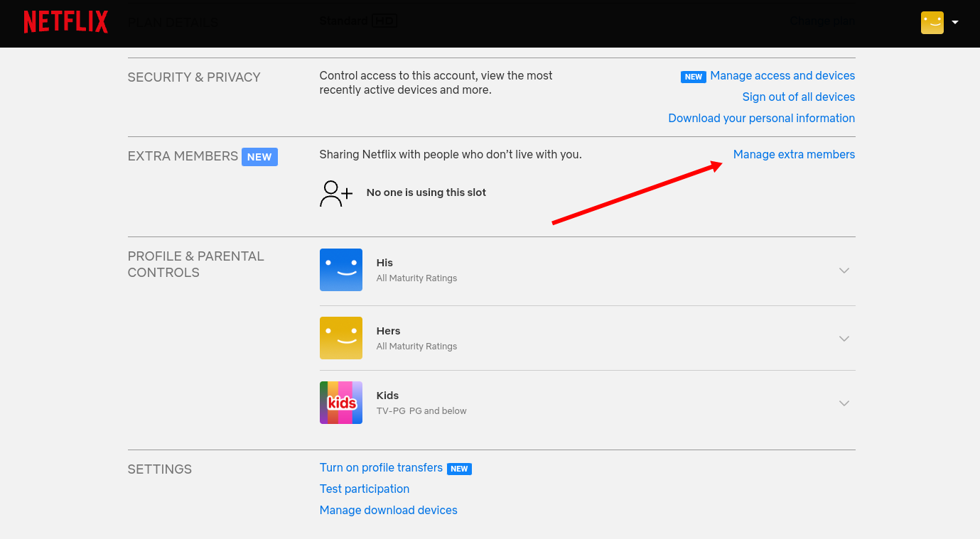This screenshot has width=980, height=539.
Task: Click the add extra member person icon
Action: coord(335,192)
